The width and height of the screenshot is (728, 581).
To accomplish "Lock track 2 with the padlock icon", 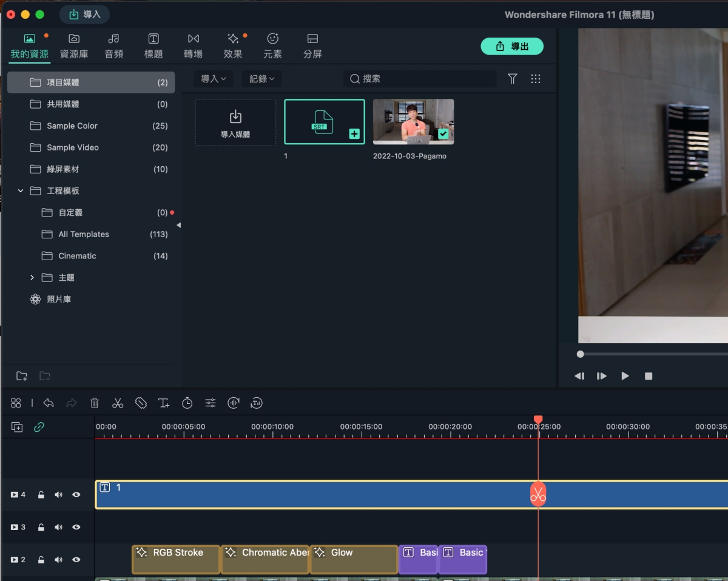I will (41, 560).
